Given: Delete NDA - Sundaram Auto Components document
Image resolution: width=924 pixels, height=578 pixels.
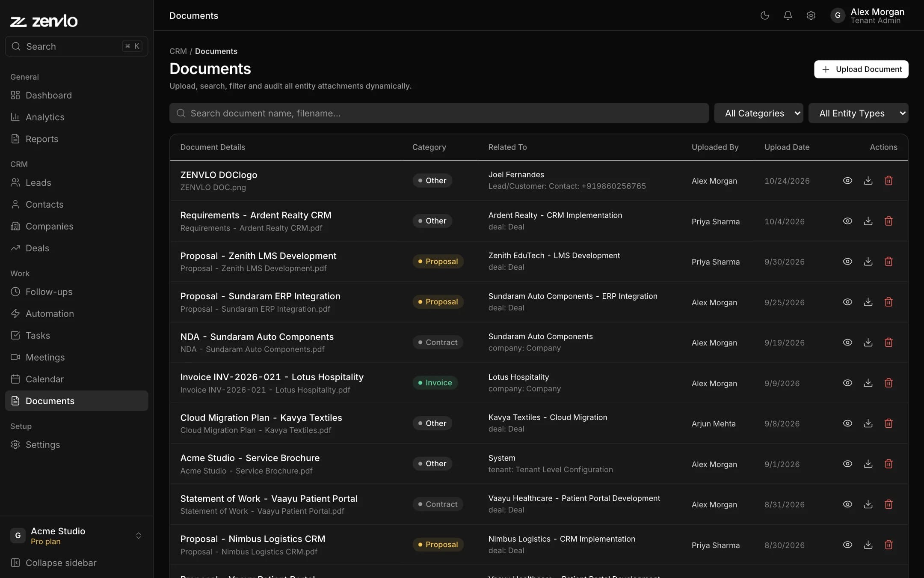Looking at the screenshot, I should [888, 343].
